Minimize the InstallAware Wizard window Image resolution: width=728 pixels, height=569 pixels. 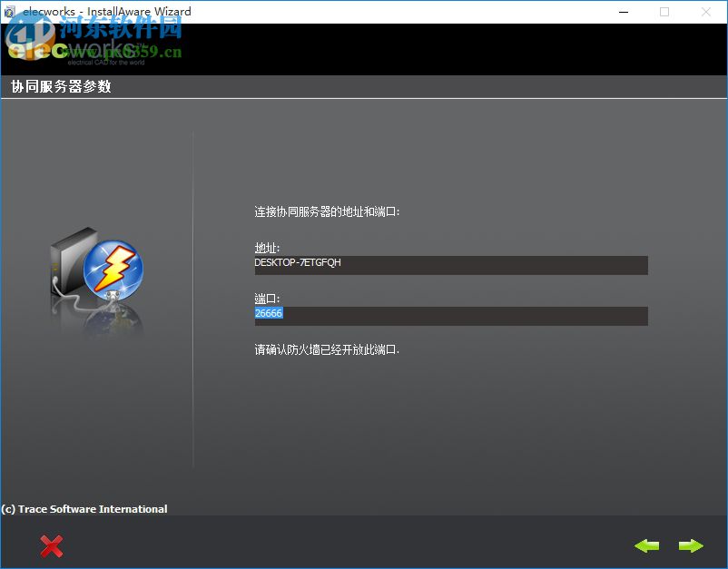623,12
